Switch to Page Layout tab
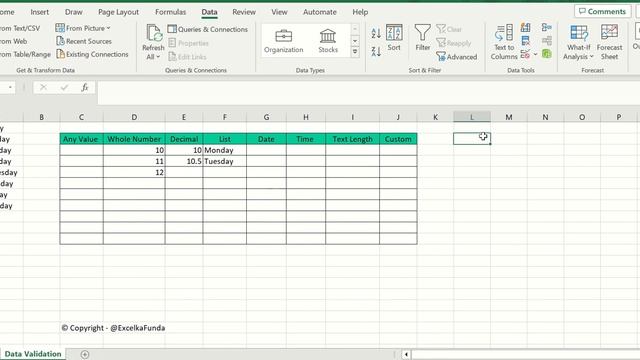The image size is (640, 360). coord(118,12)
